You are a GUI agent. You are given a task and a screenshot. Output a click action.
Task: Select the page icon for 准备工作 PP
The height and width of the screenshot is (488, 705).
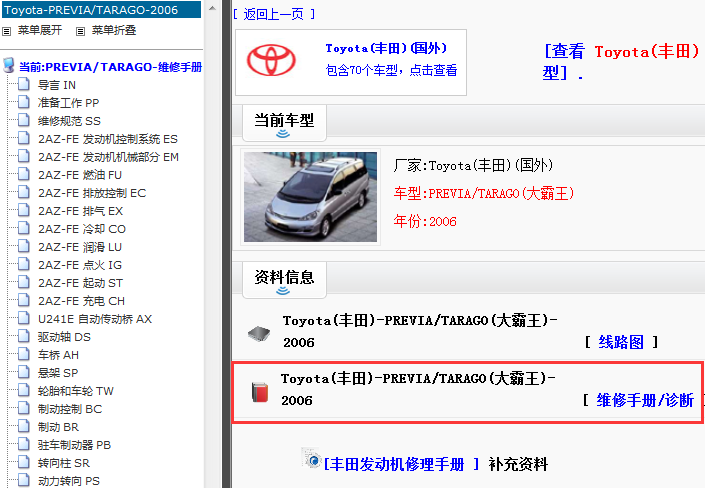click(x=24, y=102)
